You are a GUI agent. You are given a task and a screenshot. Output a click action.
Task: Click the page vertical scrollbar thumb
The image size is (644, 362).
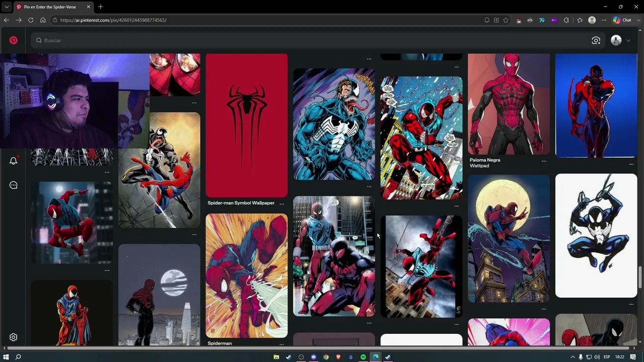(x=640, y=279)
